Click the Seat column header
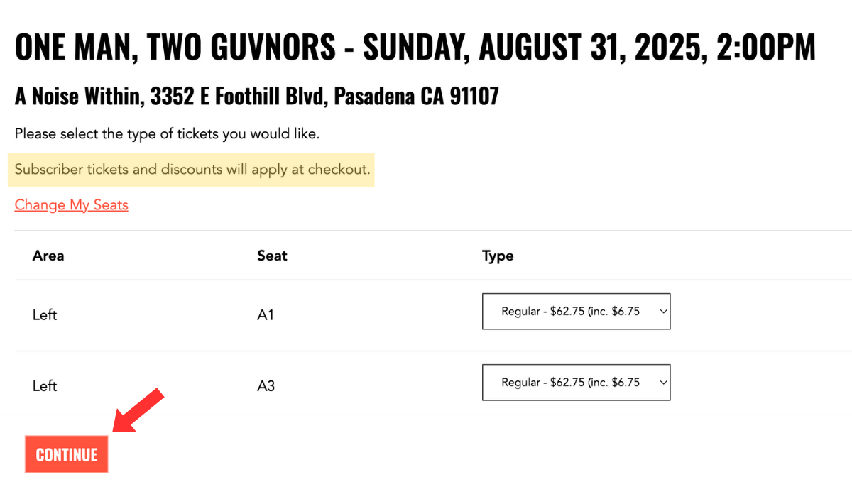This screenshot has width=852, height=504. (272, 256)
